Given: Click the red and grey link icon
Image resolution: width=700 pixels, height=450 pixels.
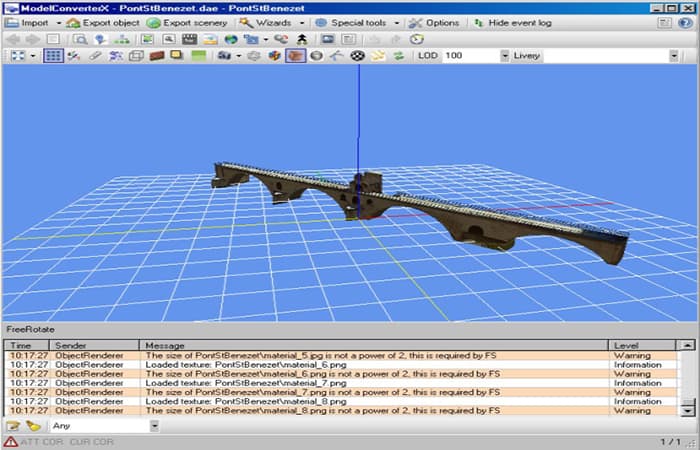Looking at the screenshot, I should (281, 39).
